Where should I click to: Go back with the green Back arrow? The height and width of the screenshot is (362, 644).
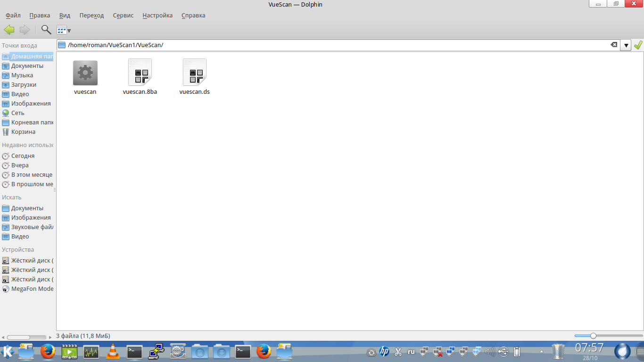click(9, 30)
